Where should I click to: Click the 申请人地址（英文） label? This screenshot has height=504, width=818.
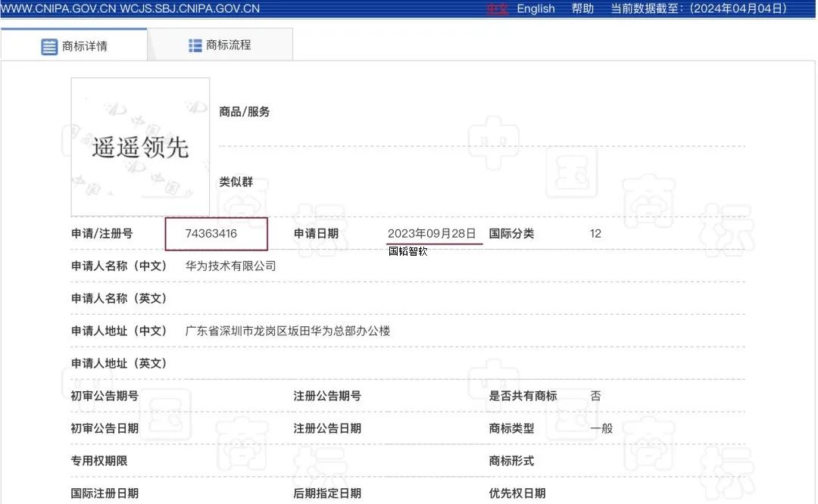pos(119,363)
